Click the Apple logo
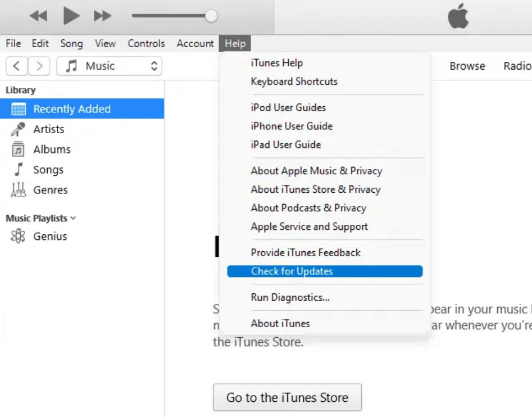The width and height of the screenshot is (532, 417). pos(459,17)
